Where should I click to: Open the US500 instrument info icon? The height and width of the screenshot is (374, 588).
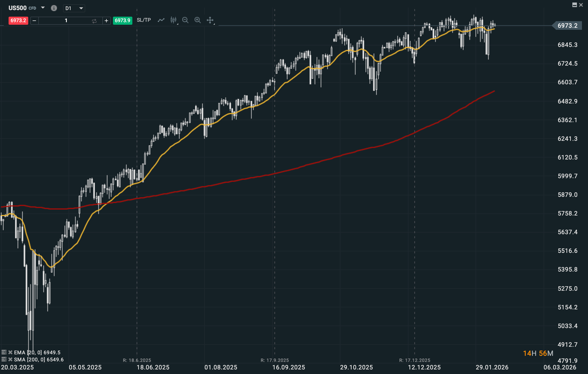(x=54, y=8)
